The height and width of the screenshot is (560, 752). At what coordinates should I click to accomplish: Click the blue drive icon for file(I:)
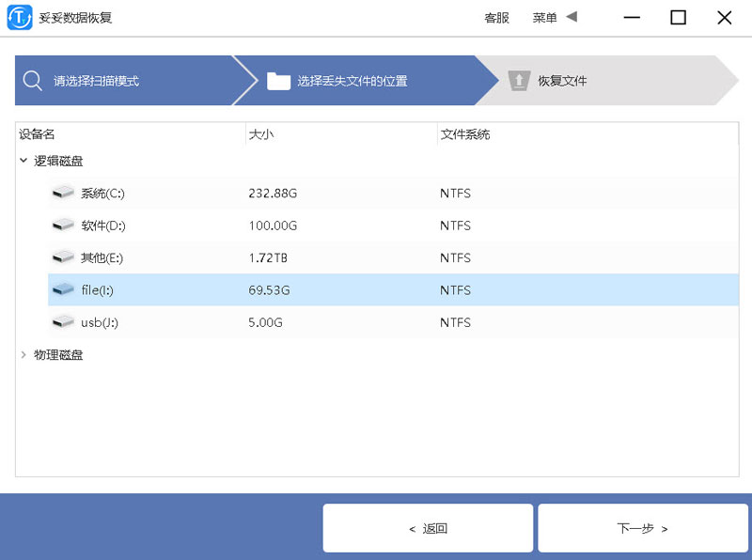pyautogui.click(x=63, y=289)
